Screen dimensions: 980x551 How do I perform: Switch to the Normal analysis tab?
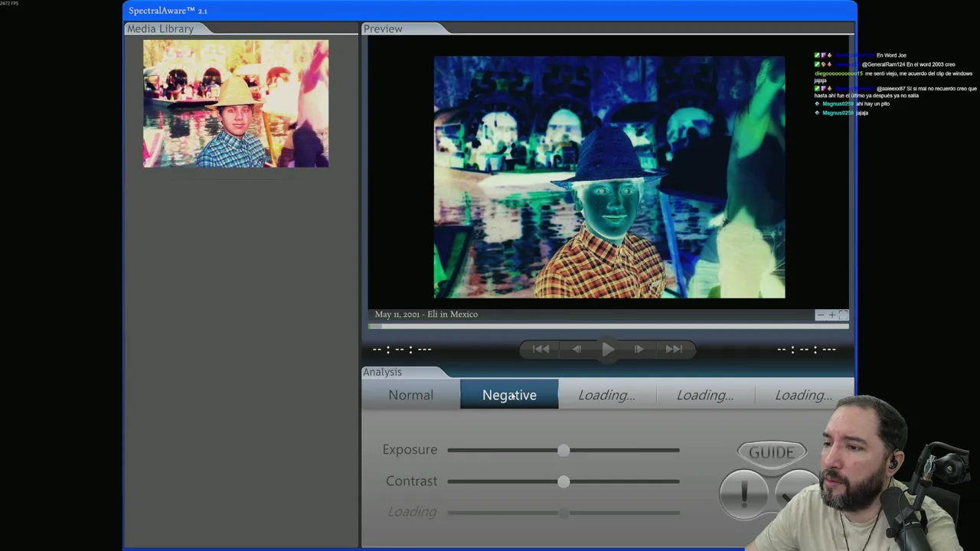click(x=410, y=395)
